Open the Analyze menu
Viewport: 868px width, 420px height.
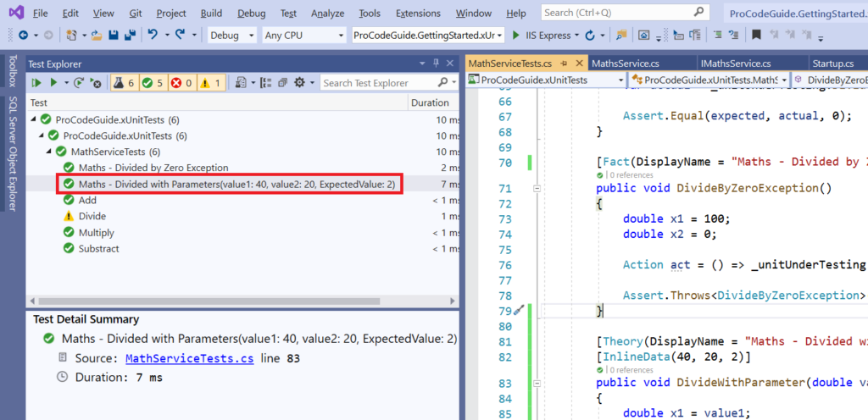pos(328,13)
